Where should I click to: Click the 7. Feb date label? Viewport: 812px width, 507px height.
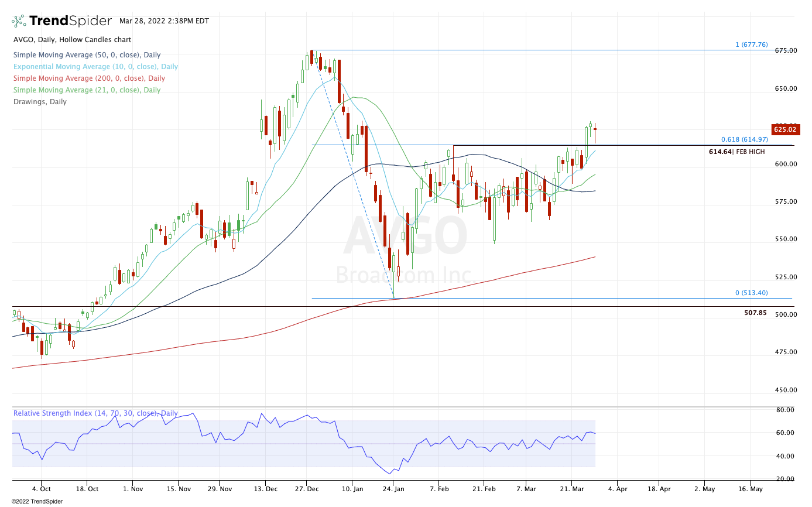[x=440, y=488]
